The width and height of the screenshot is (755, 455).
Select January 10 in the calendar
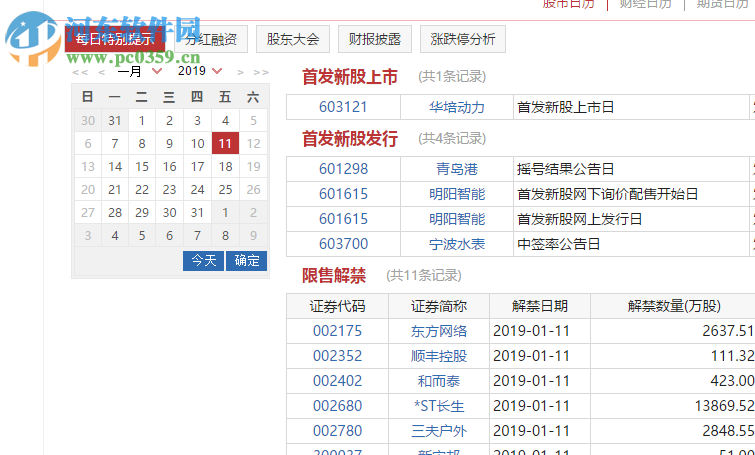[x=197, y=143]
